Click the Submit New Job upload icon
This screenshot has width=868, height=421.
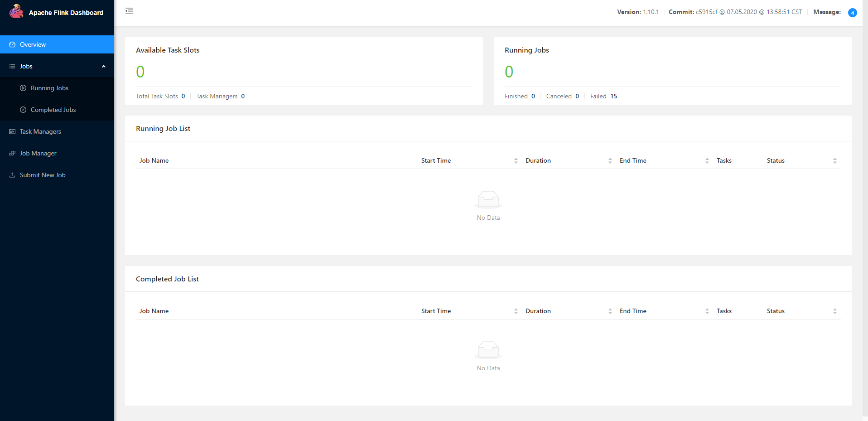pyautogui.click(x=12, y=175)
